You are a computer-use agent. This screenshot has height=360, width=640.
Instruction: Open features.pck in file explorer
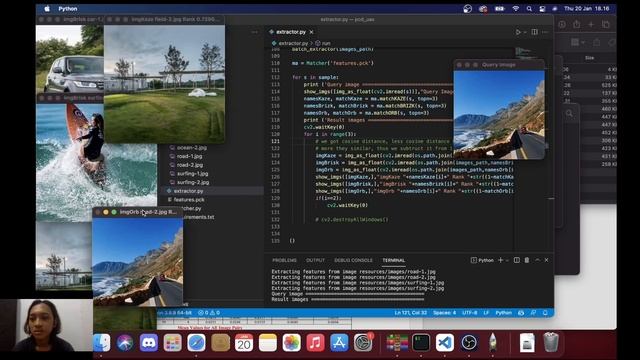(189, 200)
